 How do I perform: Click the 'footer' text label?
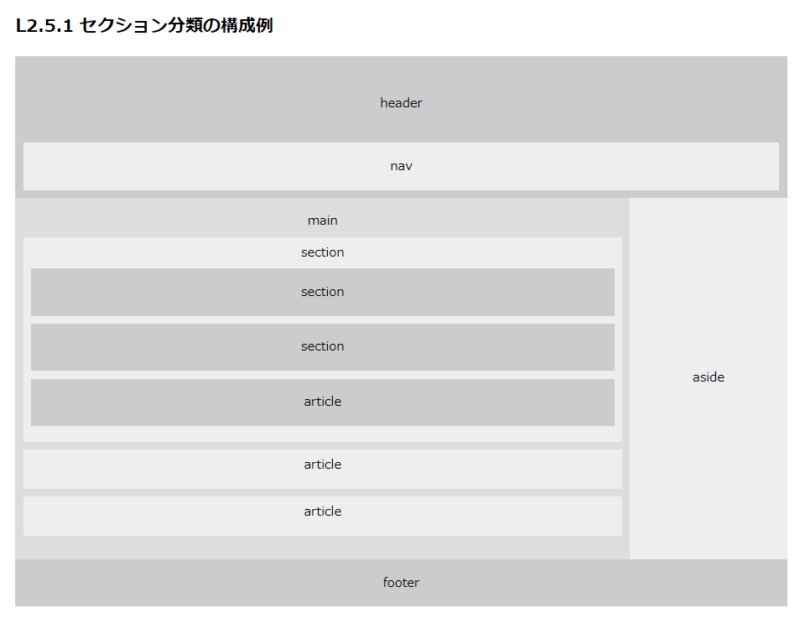tap(401, 582)
